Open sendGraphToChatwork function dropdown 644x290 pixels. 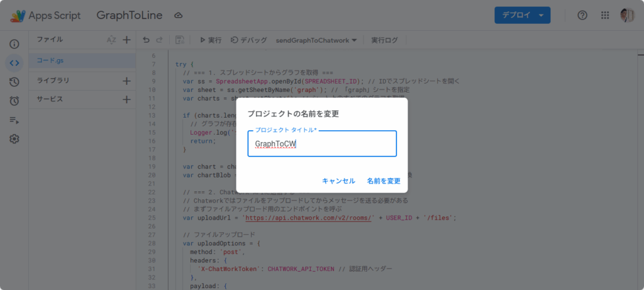316,40
